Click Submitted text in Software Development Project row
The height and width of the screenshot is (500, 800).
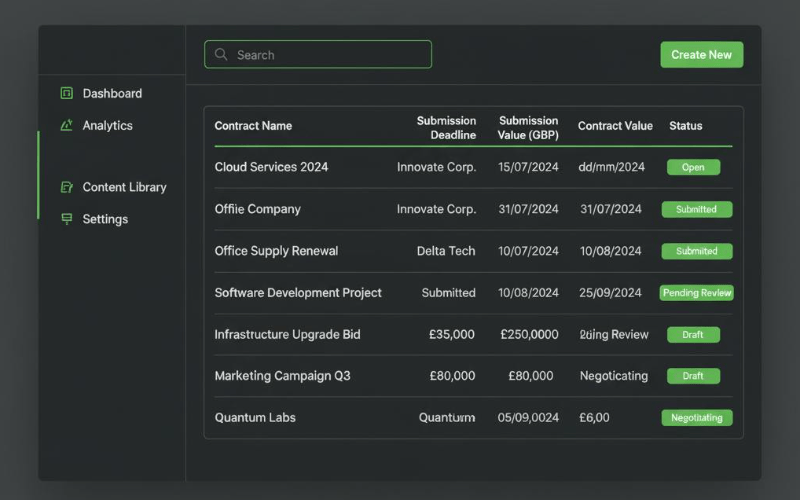coord(448,293)
